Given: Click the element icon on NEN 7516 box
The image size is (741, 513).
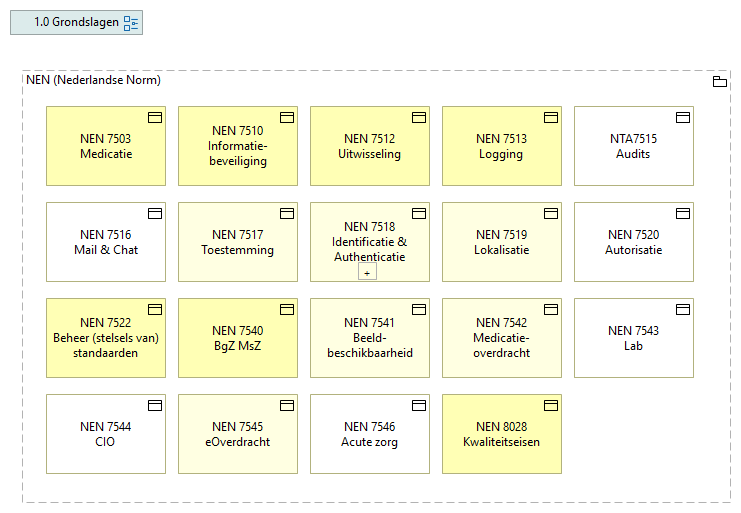Looking at the screenshot, I should point(155,213).
